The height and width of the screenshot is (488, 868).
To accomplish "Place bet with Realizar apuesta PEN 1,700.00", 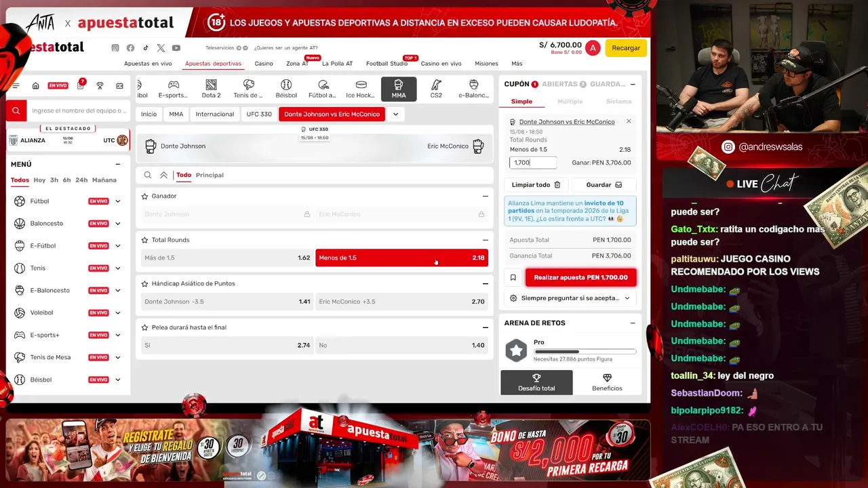I will [581, 277].
